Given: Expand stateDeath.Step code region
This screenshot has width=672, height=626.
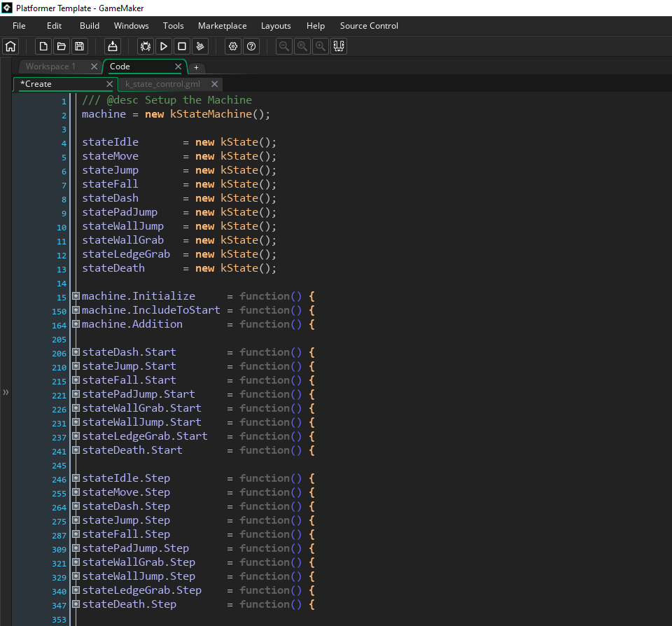Looking at the screenshot, I should click(x=76, y=604).
